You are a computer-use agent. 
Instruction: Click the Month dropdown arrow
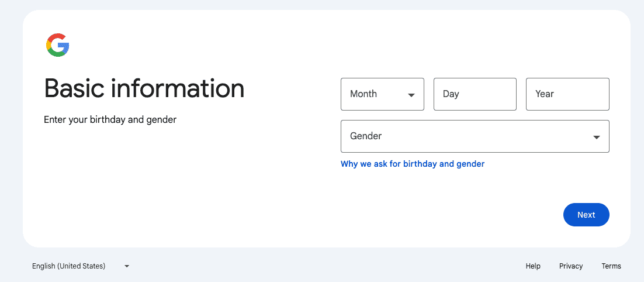411,95
